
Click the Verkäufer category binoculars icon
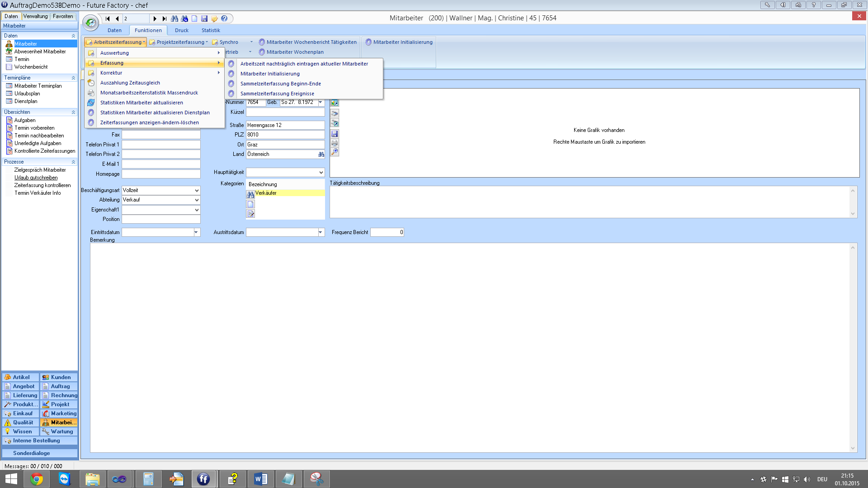[x=250, y=194]
